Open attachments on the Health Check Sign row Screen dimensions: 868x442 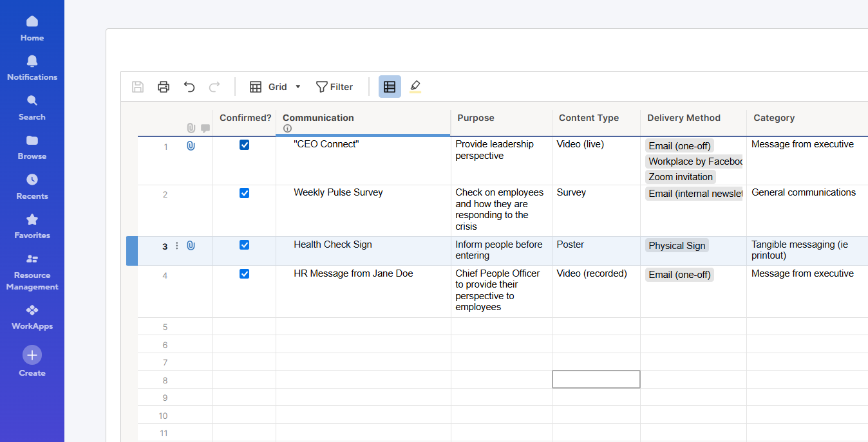click(190, 245)
